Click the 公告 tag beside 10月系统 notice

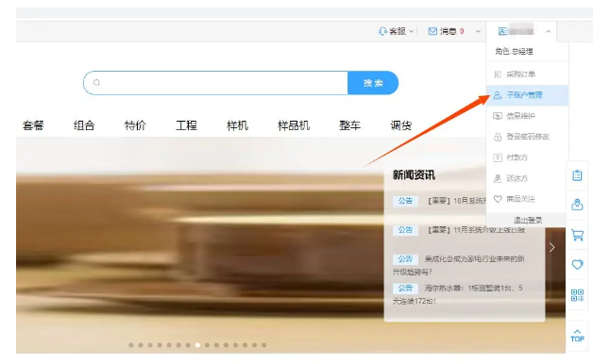[405, 201]
